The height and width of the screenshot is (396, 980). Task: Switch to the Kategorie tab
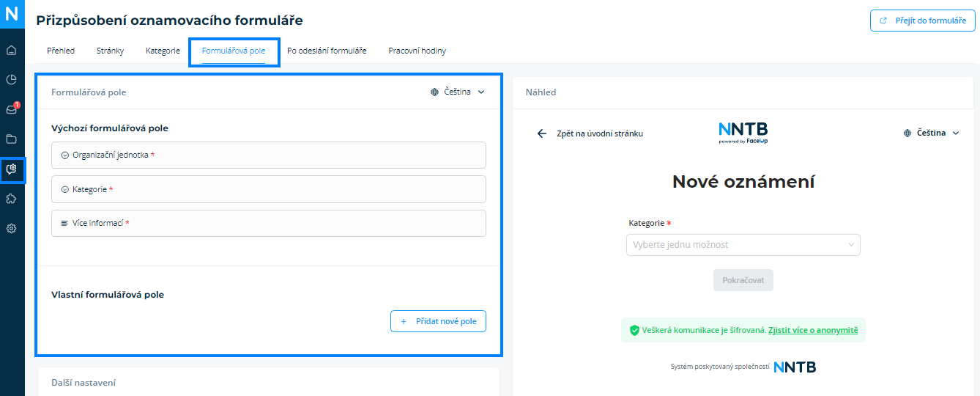(x=163, y=51)
